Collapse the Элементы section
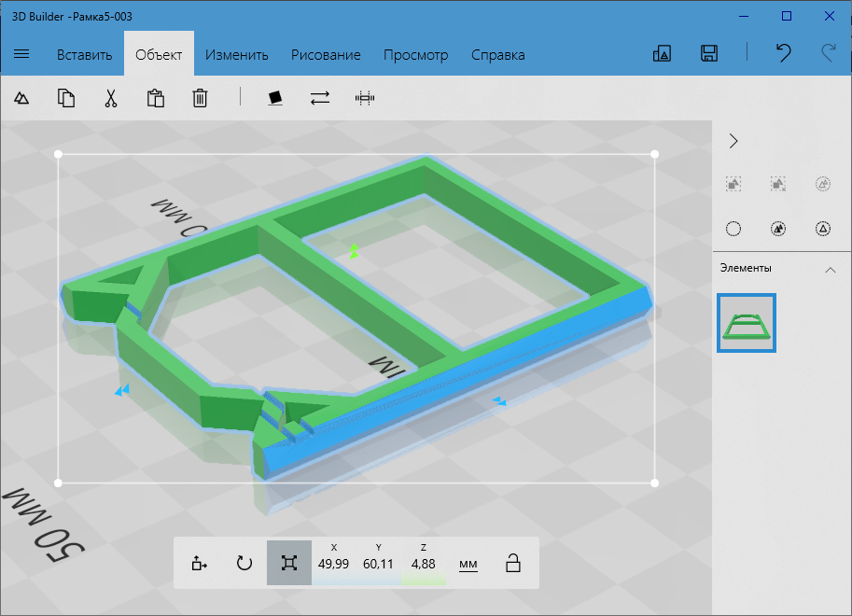 pos(830,269)
